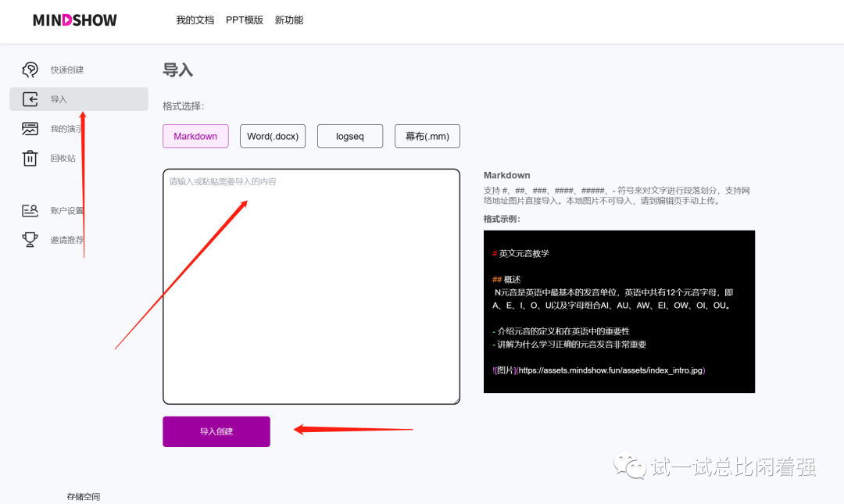Screen dimensions: 844x504
Task: Click the purple 导入创建 button
Action: (216, 431)
